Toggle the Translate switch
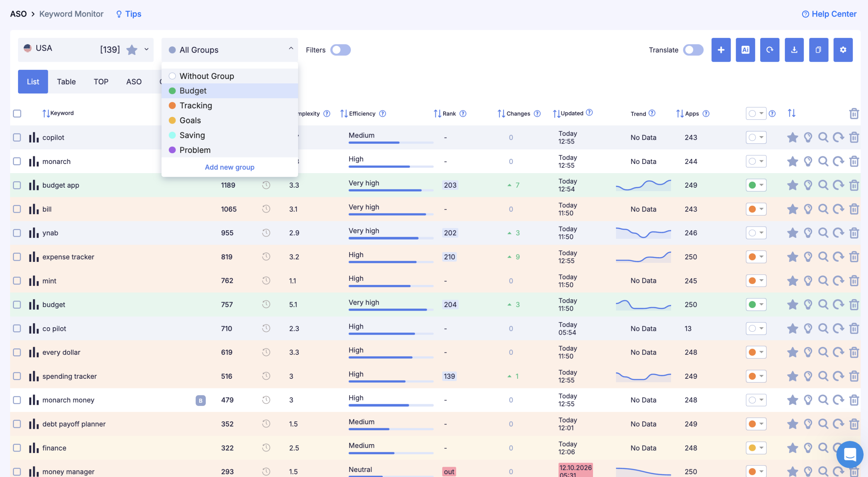 [693, 50]
